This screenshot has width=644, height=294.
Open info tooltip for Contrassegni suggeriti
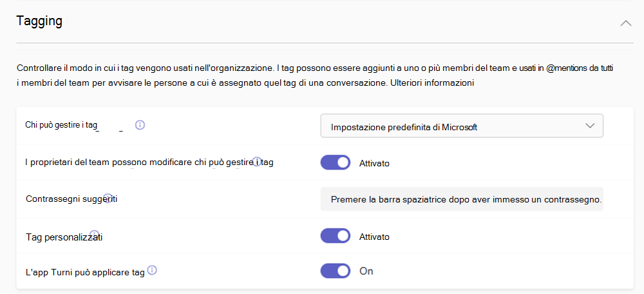108,197
